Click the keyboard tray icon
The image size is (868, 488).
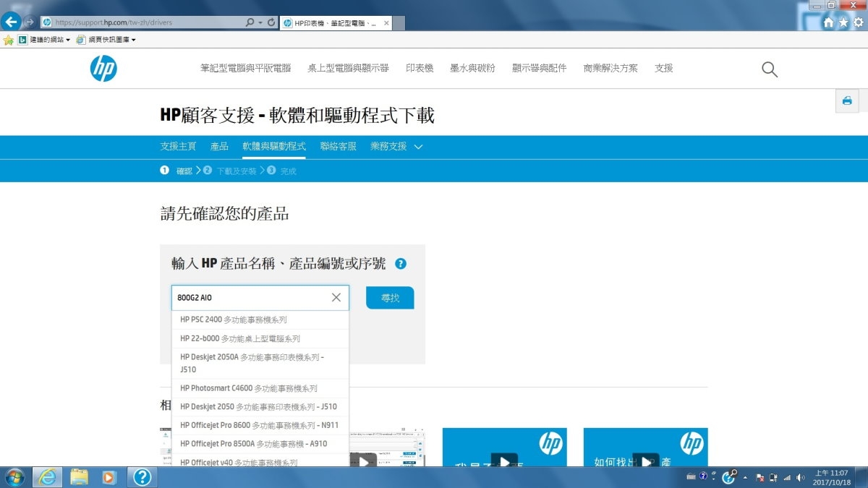[x=691, y=477]
